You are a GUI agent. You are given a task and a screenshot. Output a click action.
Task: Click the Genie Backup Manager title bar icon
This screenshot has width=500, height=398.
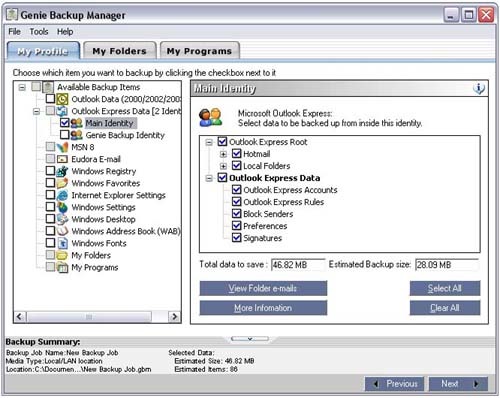[12, 14]
